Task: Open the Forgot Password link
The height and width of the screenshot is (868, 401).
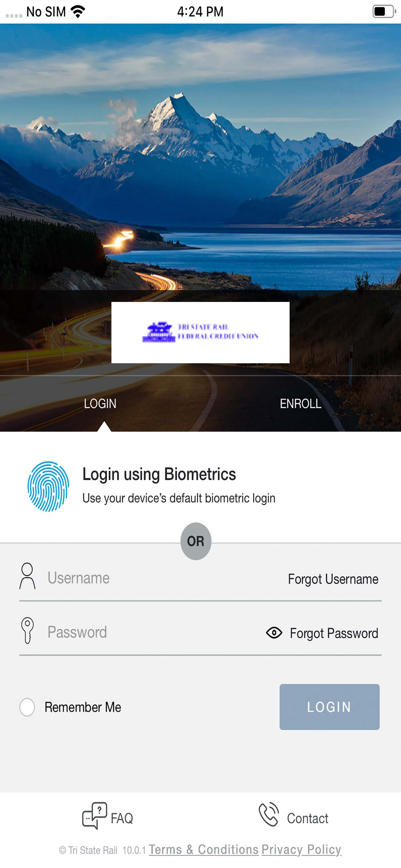Action: (x=334, y=633)
